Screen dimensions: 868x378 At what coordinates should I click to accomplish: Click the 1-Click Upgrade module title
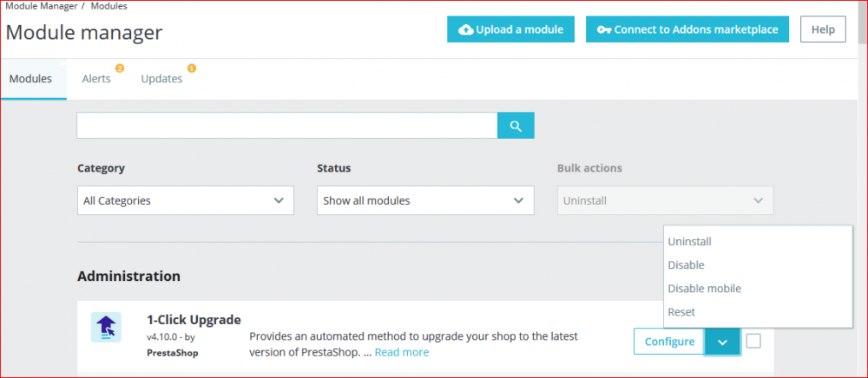(x=194, y=320)
